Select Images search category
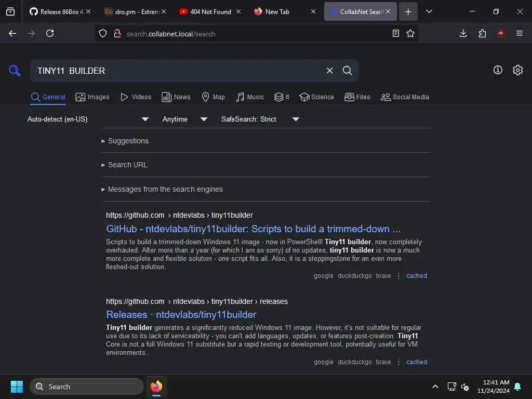This screenshot has width=532, height=399. point(92,97)
